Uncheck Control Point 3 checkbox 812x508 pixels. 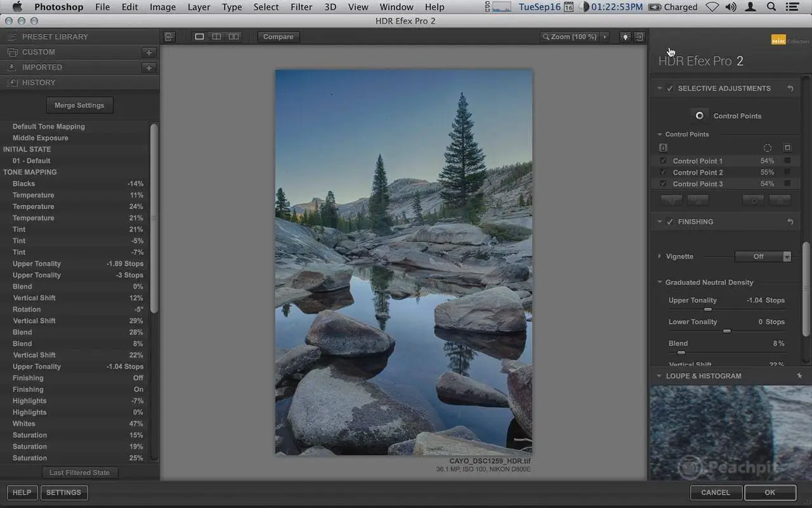point(663,184)
